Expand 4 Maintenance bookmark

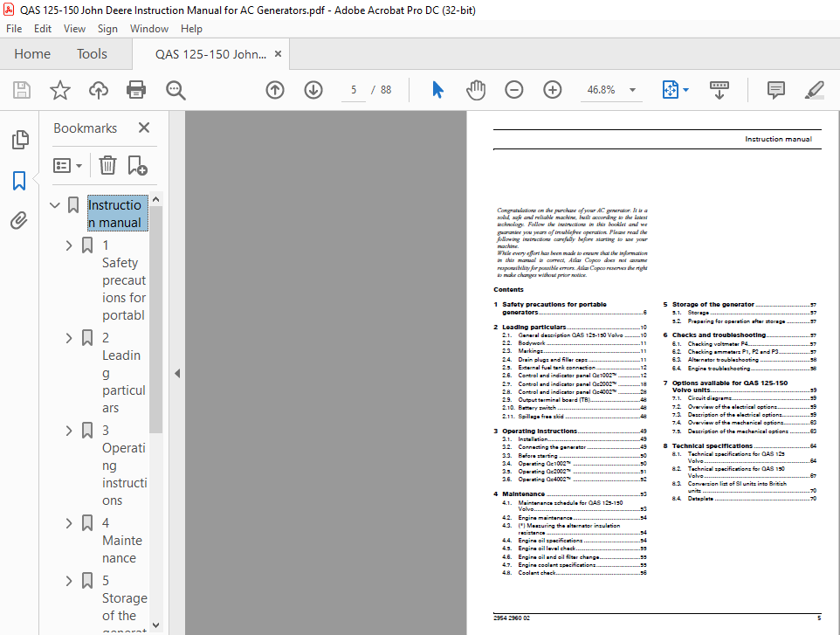[x=69, y=523]
